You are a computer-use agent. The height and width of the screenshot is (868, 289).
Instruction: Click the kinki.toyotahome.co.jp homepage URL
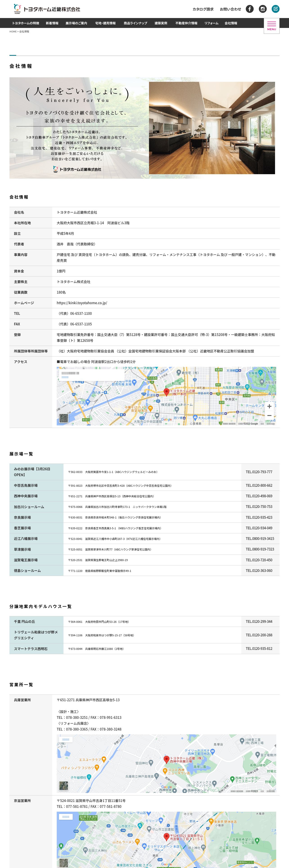pos(82,303)
